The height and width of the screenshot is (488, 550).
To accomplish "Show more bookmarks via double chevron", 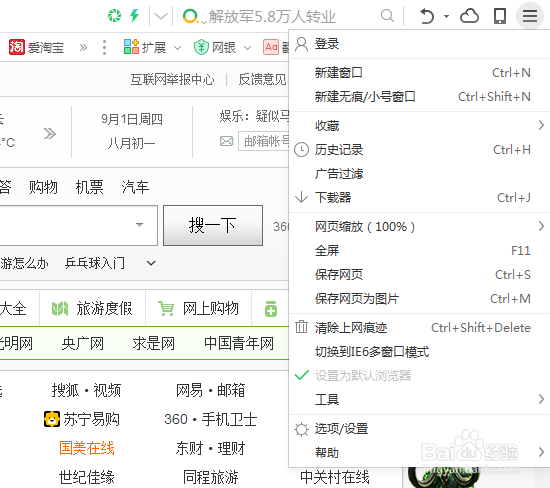I will [x=83, y=47].
